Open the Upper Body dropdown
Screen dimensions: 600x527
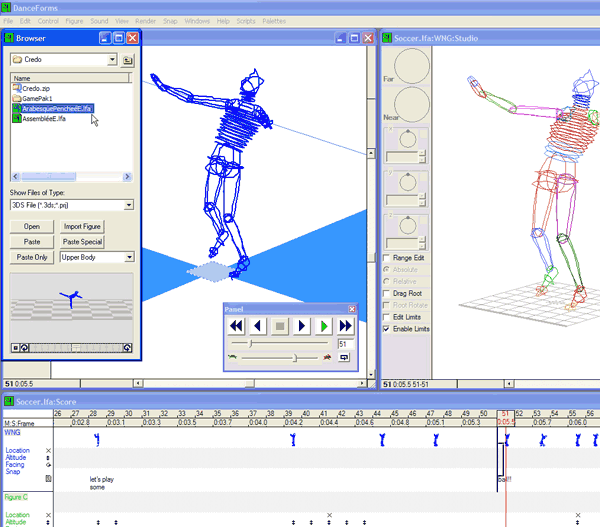(x=129, y=257)
